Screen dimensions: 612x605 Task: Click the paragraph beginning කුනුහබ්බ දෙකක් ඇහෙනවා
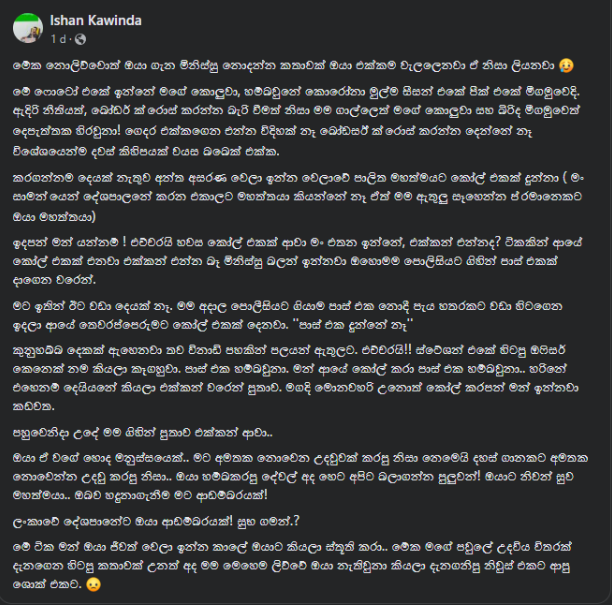tap(295, 378)
